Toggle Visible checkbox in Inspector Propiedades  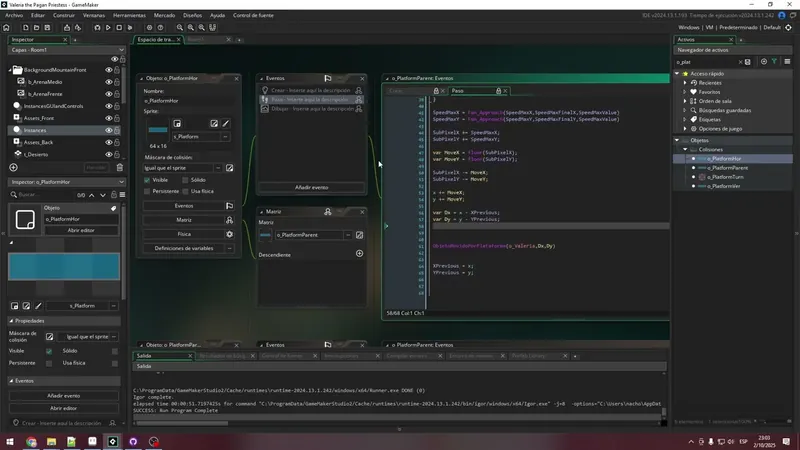point(49,351)
